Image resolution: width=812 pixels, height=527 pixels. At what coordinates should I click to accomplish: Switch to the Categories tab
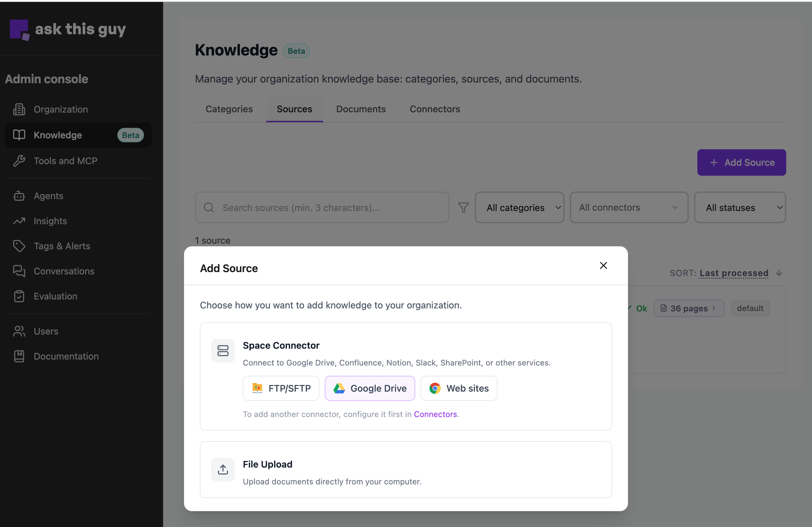(229, 109)
